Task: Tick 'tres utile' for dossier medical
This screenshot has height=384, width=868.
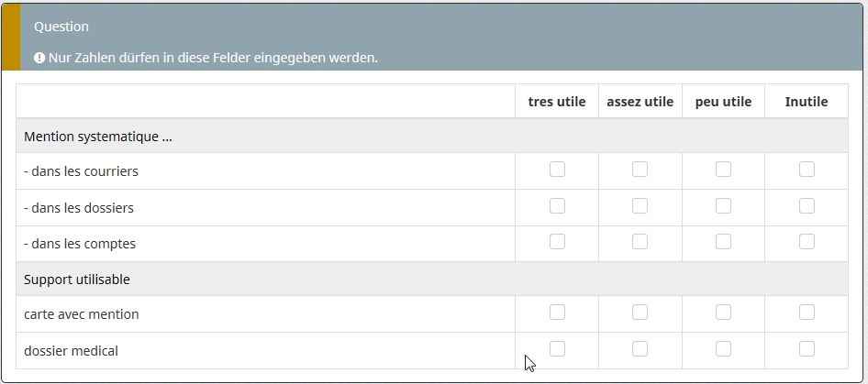Action: click(x=557, y=349)
